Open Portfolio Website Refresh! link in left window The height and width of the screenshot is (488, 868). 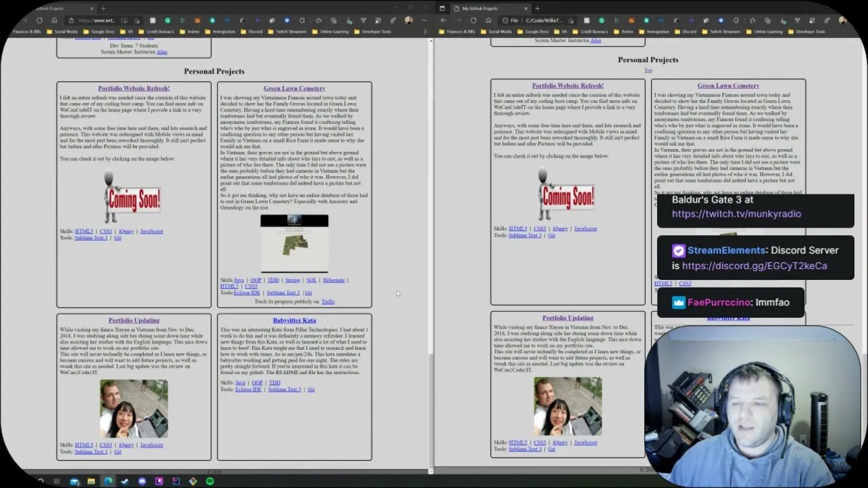pyautogui.click(x=134, y=88)
